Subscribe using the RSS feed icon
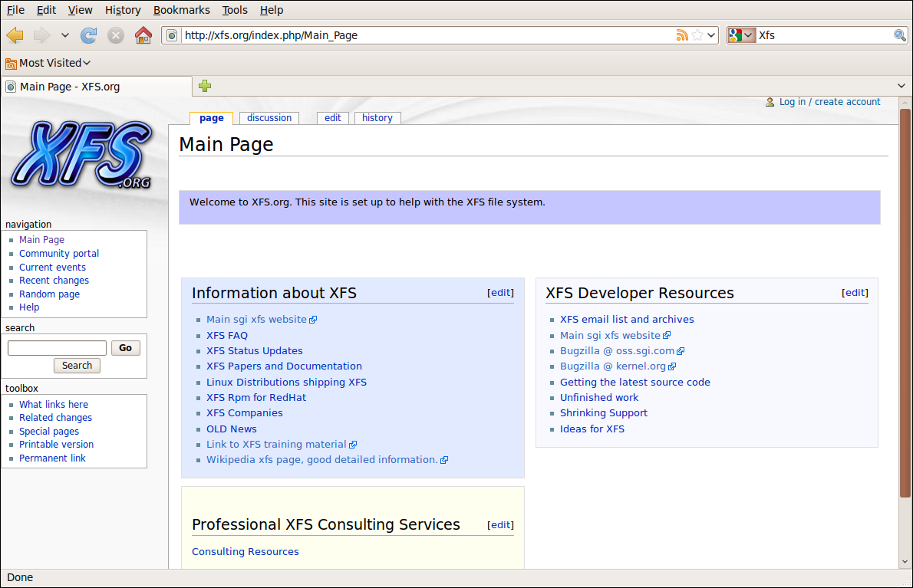The image size is (913, 588). pos(682,35)
